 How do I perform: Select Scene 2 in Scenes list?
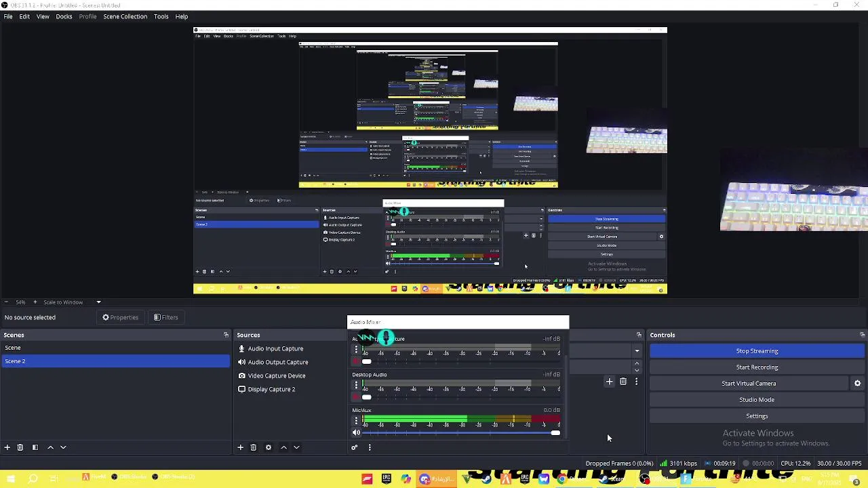tap(115, 361)
